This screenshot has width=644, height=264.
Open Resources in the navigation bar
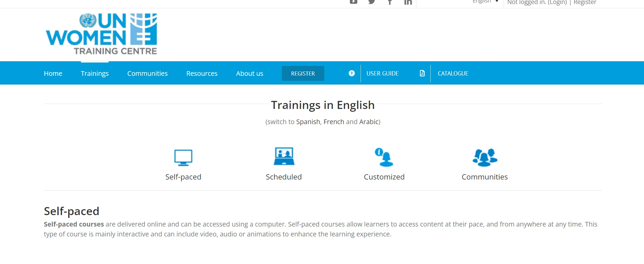[x=202, y=73]
